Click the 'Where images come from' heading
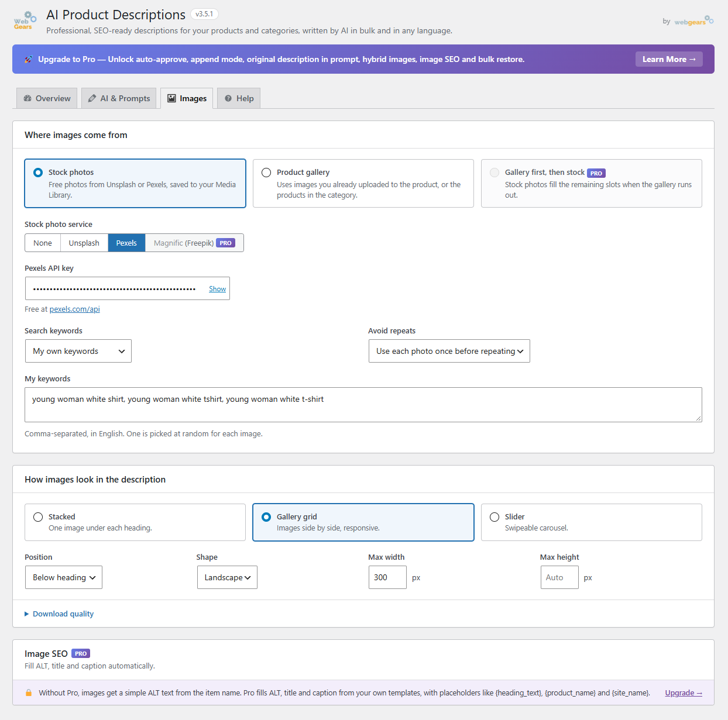The height and width of the screenshot is (720, 728). pos(76,135)
